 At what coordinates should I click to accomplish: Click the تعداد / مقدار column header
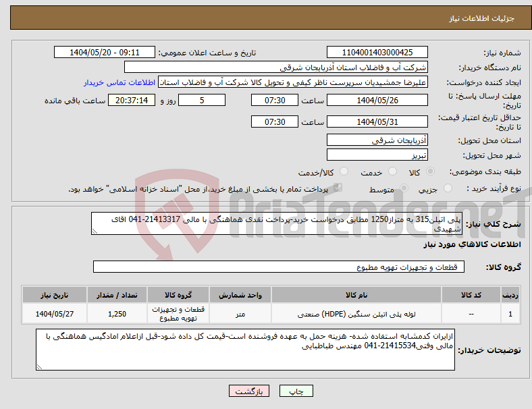[x=117, y=295]
